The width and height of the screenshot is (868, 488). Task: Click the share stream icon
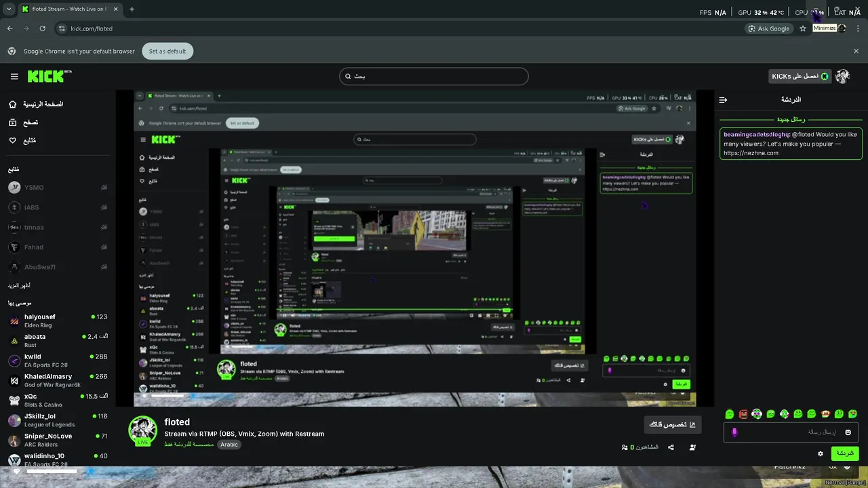[671, 447]
